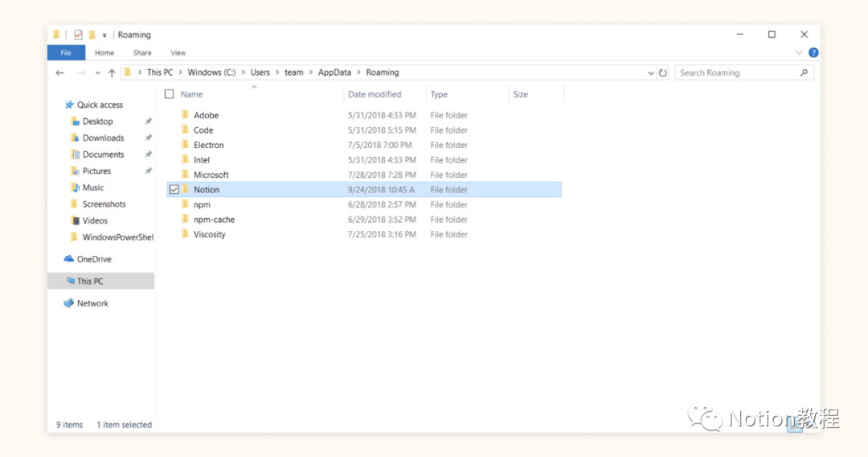This screenshot has width=868, height=457.
Task: Toggle the select-all checkbox in header
Action: pos(169,94)
